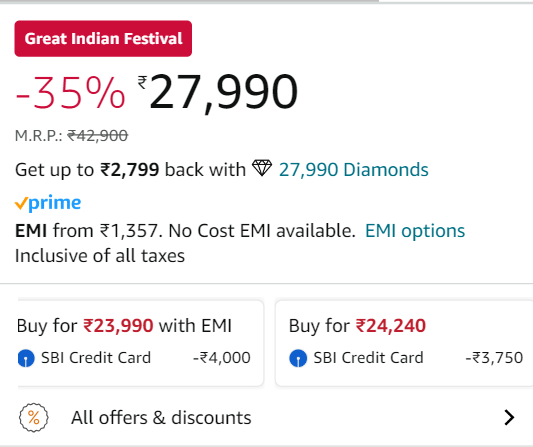Viewport: 533px width, 447px height.
Task: Click the -₹3,750 SBI discount amount
Action: (x=494, y=358)
